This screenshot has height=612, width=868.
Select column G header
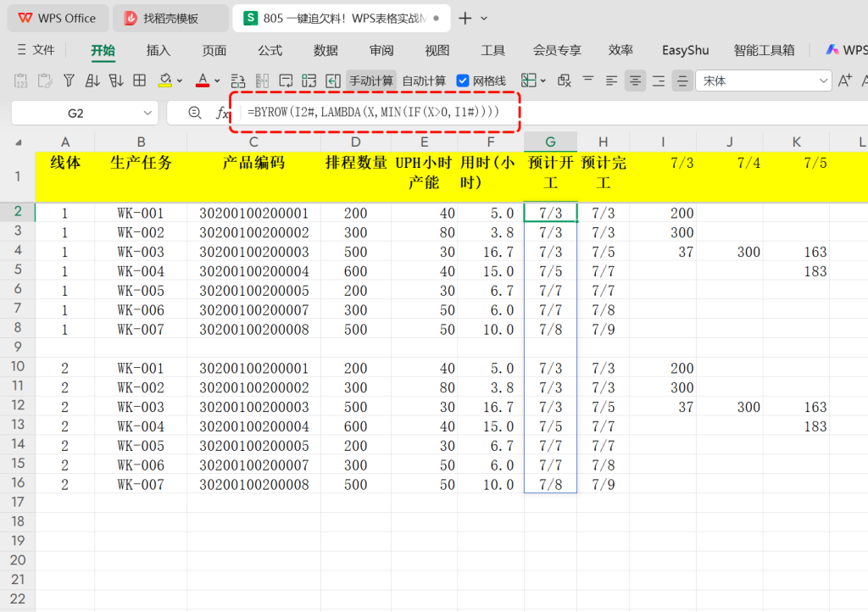[x=550, y=142]
